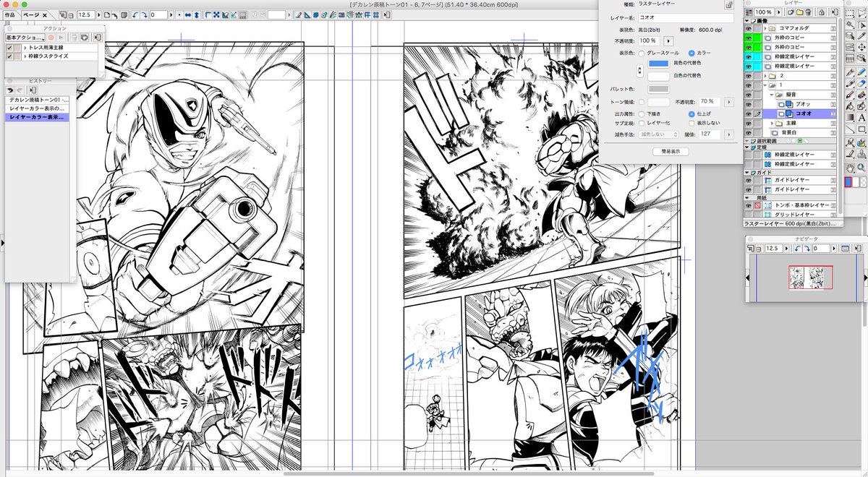
Task: Delete layer with the trash icon
Action: 808,12
